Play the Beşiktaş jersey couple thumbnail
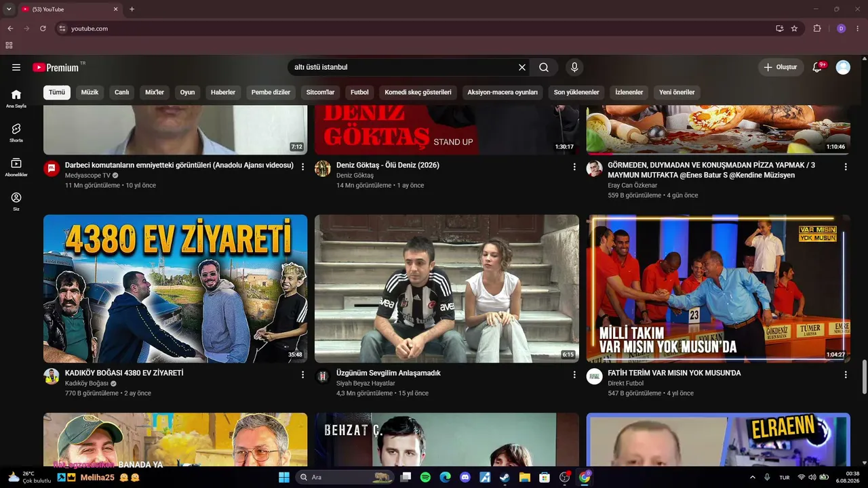 click(447, 289)
